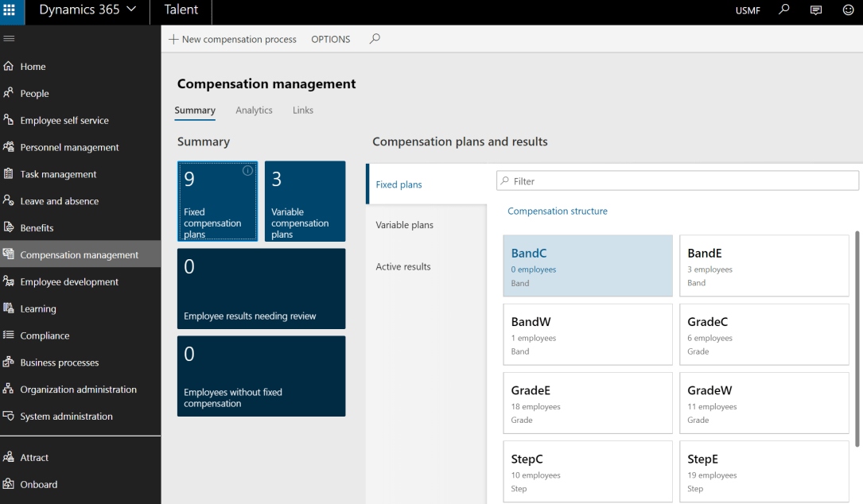Click the search icon beside OPTIONS
863x504 pixels.
(375, 39)
